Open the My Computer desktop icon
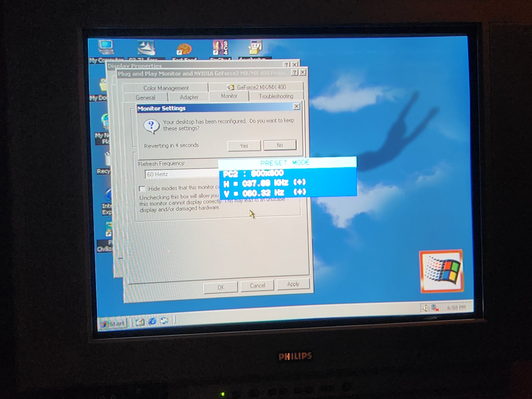This screenshot has width=532, height=399. (x=106, y=47)
